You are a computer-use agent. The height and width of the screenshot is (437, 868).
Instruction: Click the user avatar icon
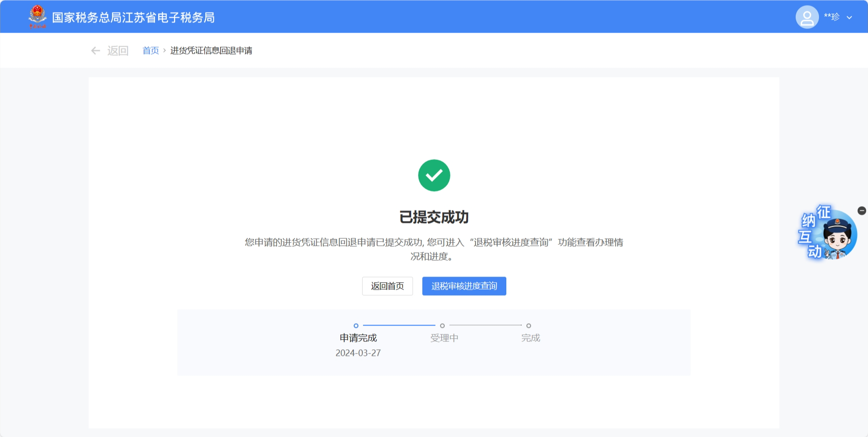[x=807, y=17]
